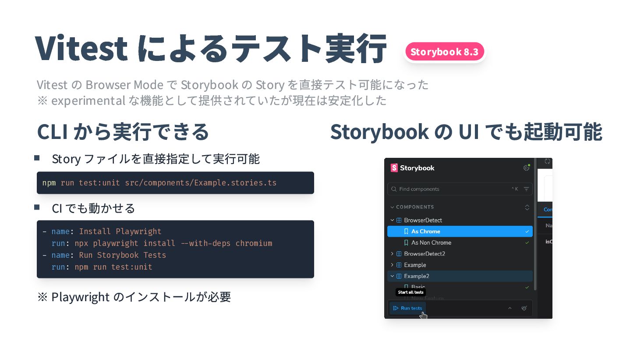The image size is (644, 363).
Task: Click the 'CLI から実行できる' heading
Action: tap(123, 132)
